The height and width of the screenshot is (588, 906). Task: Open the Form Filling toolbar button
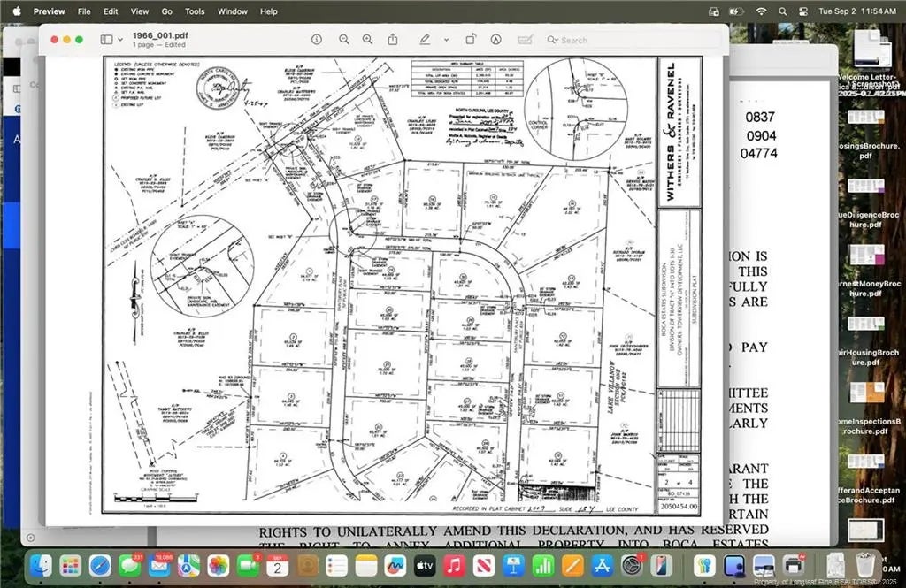click(526, 40)
